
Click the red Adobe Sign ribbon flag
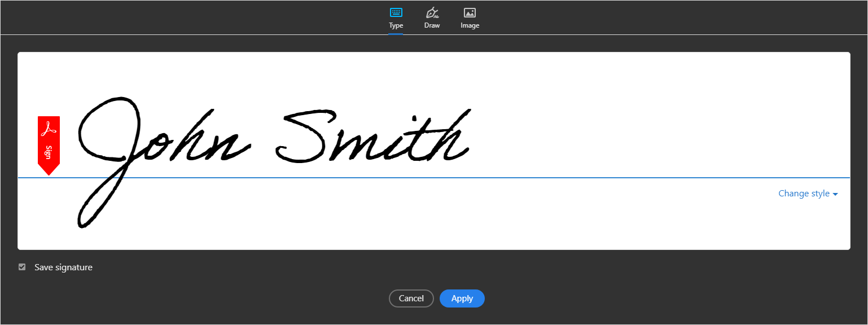49,144
